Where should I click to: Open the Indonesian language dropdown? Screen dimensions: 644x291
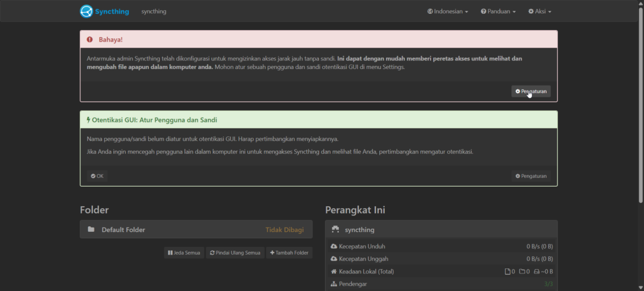tap(448, 11)
